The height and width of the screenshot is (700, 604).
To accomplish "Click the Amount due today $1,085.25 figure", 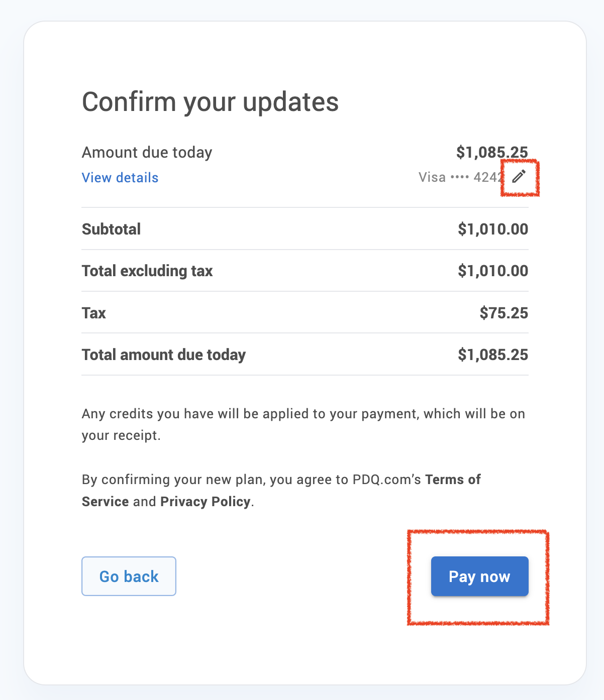I will 492,152.
